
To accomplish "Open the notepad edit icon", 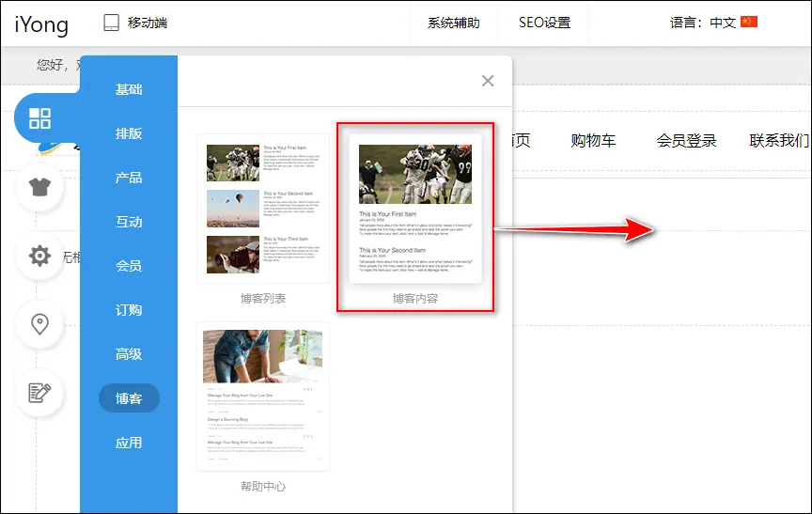I will 39,392.
